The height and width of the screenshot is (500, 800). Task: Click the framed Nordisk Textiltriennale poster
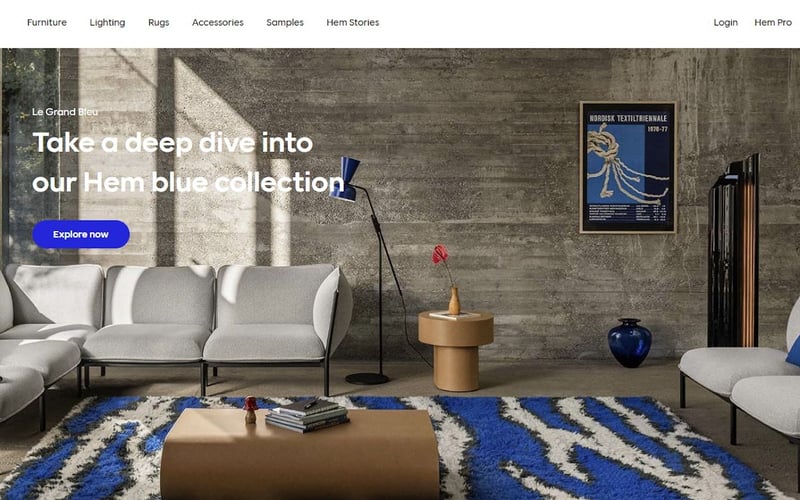pos(628,167)
